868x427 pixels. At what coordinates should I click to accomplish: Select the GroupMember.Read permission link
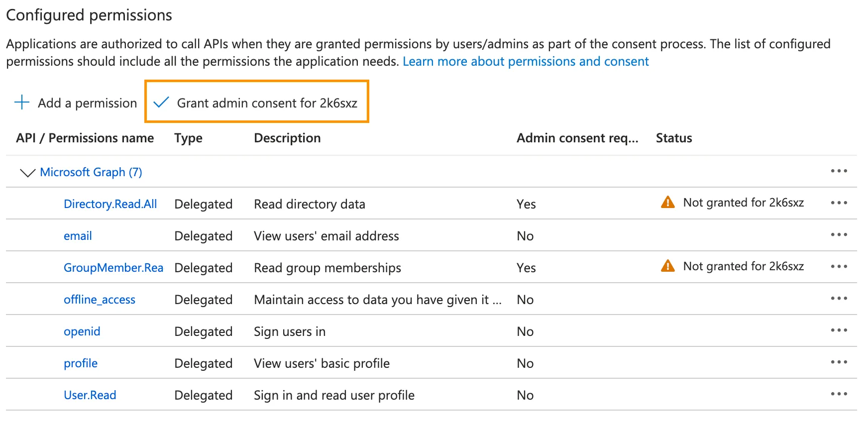coord(113,268)
